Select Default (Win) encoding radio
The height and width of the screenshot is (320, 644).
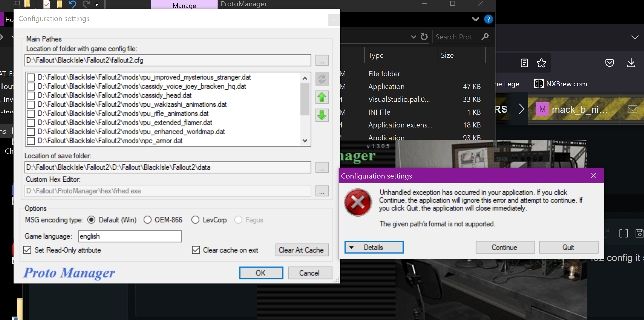[91, 220]
